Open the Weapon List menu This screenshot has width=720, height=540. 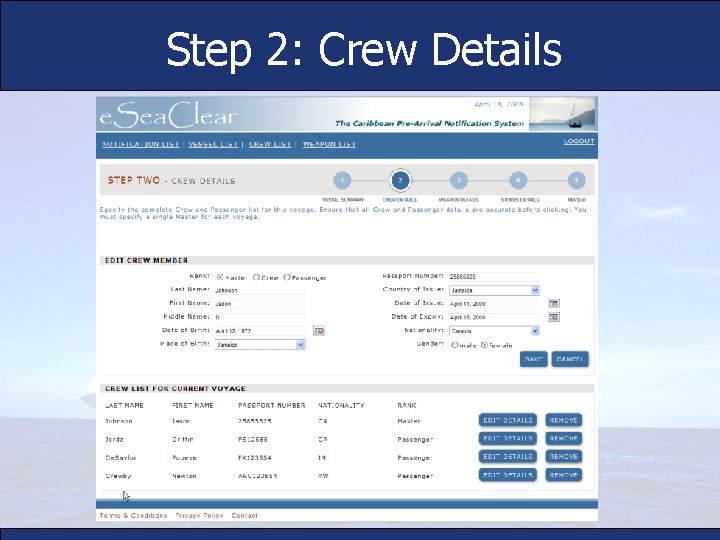pos(329,144)
